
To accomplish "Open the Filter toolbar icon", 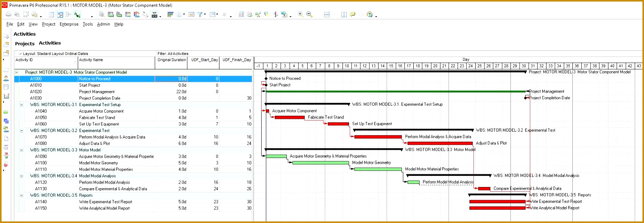I will pos(200,15).
